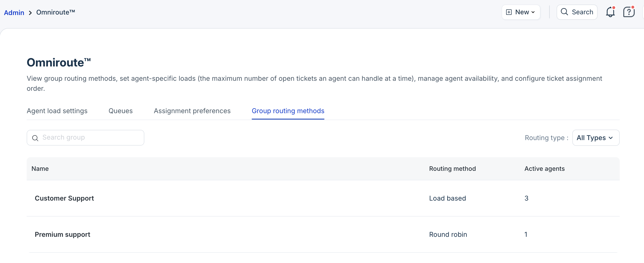The width and height of the screenshot is (644, 263).
Task: Click the Active agents column header
Action: [544, 169]
